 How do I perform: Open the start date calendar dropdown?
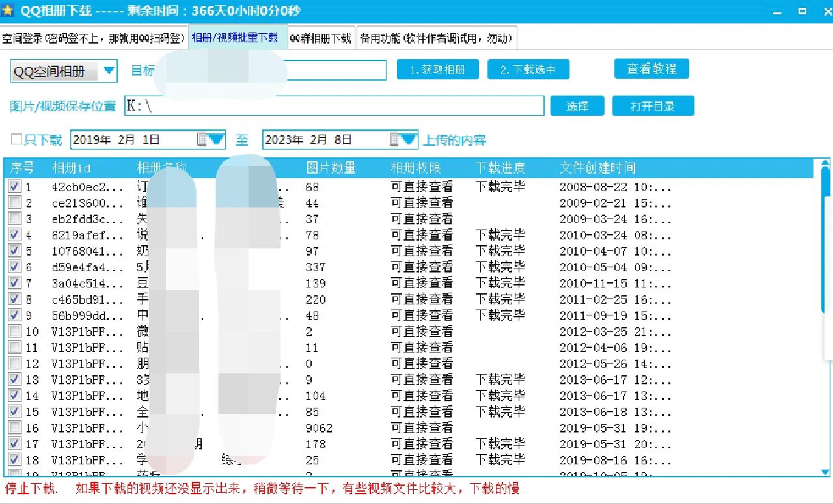212,139
